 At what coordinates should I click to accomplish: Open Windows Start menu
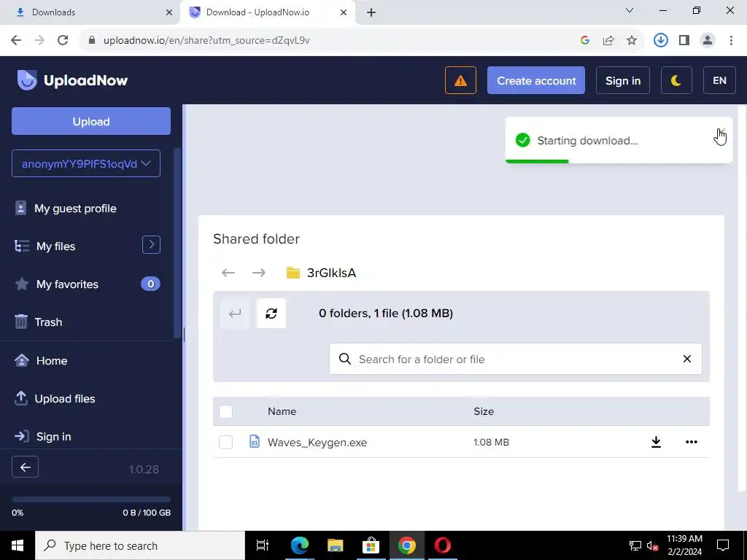click(18, 545)
